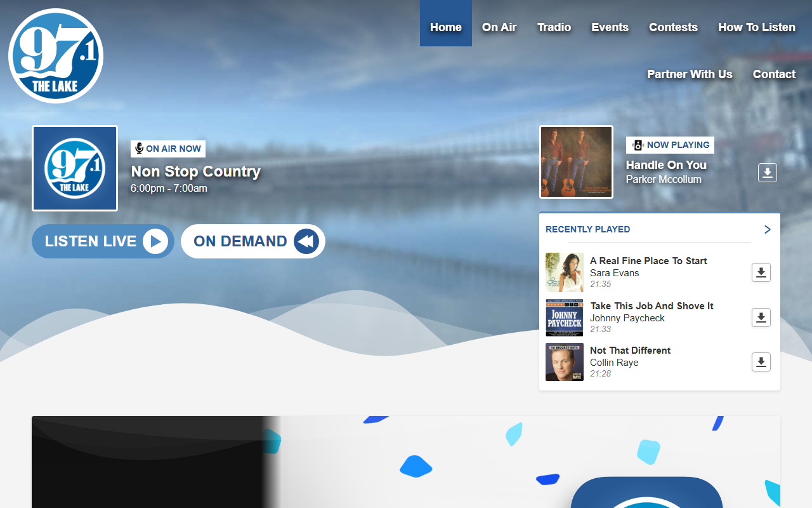Open Partner With Us page
Image resolution: width=812 pixels, height=508 pixels.
click(x=690, y=74)
